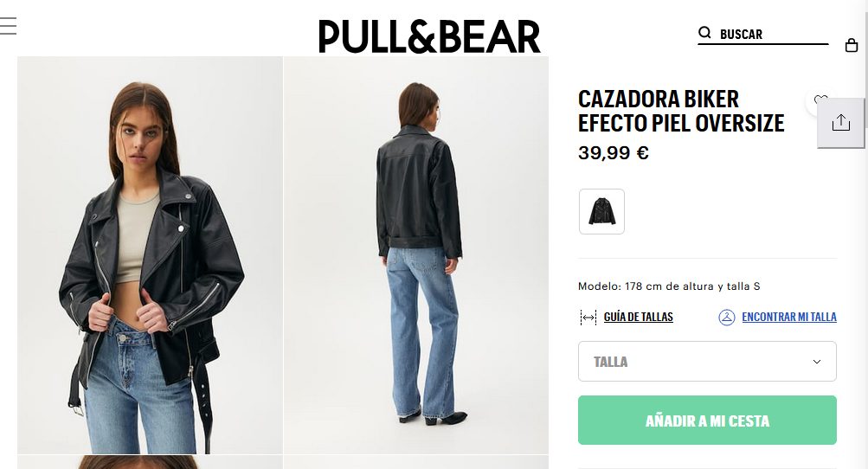Click the size guide ruler icon
Screen dimensions: 868x469
pyautogui.click(x=588, y=318)
